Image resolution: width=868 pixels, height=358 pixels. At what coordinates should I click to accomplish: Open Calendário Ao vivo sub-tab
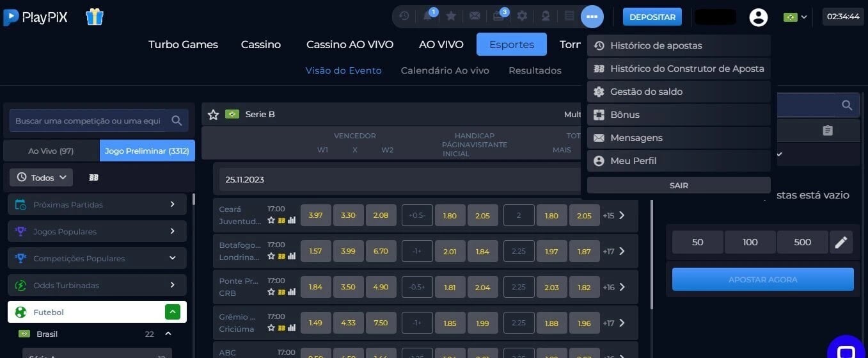pyautogui.click(x=445, y=70)
